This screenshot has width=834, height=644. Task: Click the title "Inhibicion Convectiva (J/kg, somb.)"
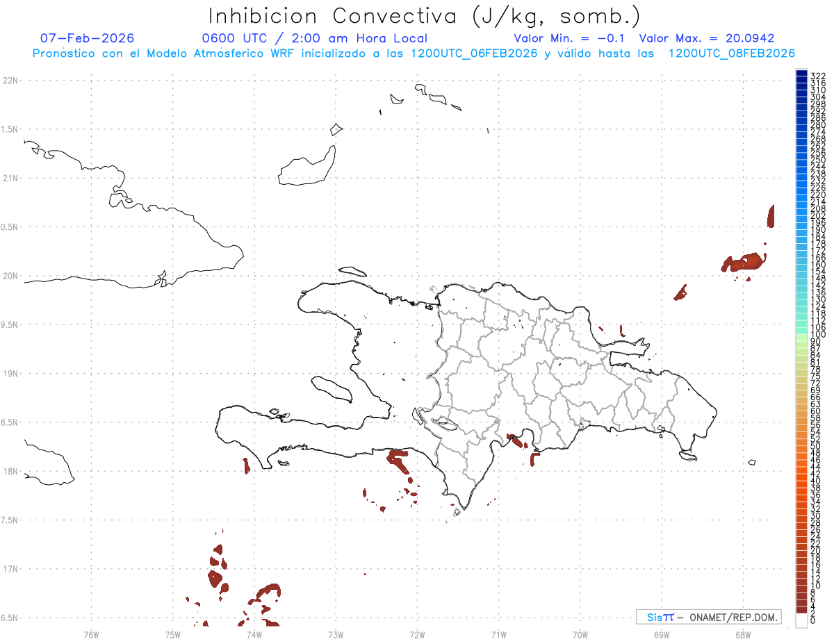[425, 17]
